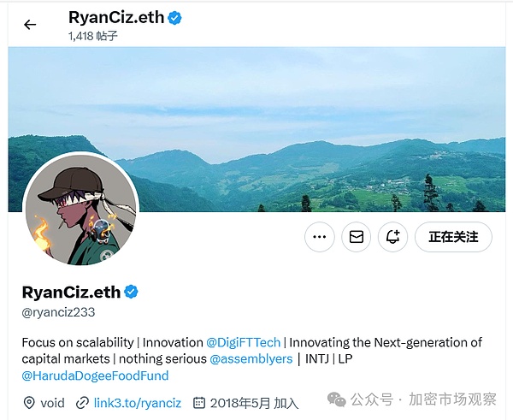Screen dimensions: 513x420
Task: Open the three-dot more options menu
Action: point(319,237)
